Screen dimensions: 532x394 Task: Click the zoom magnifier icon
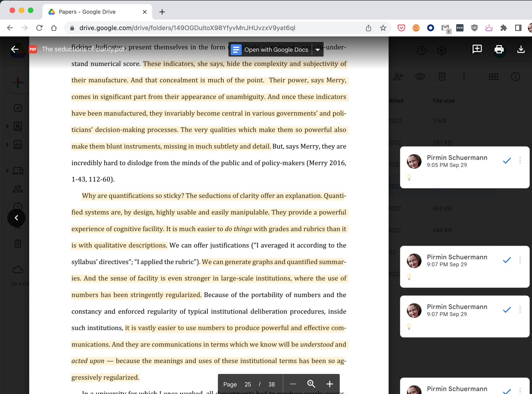pyautogui.click(x=311, y=384)
